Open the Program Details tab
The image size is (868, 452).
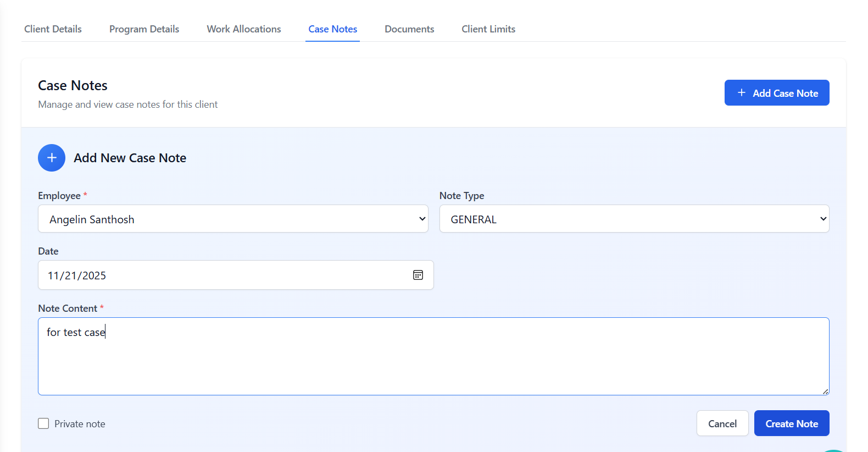point(144,29)
